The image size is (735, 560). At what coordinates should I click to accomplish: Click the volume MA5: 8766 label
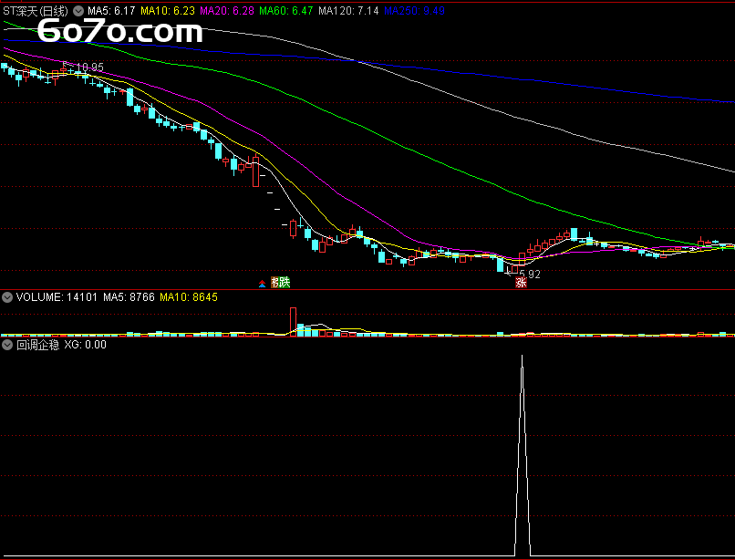tap(129, 297)
